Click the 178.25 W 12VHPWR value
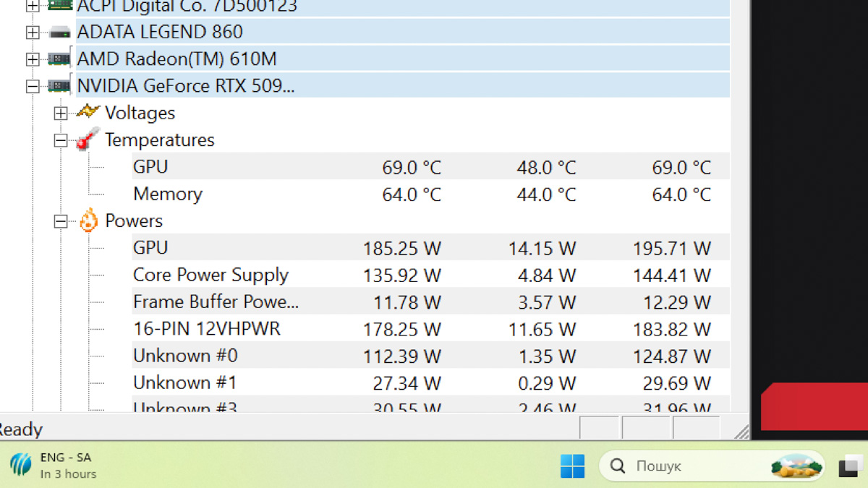This screenshot has width=868, height=488. point(402,330)
